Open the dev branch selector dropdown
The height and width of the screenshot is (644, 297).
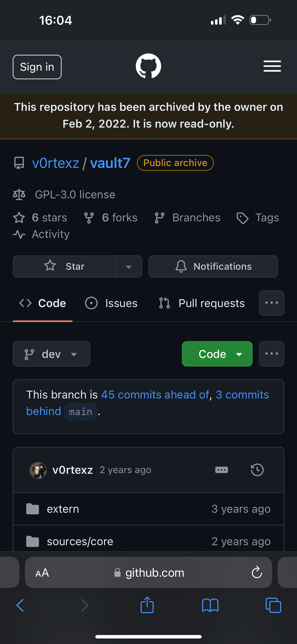52,354
